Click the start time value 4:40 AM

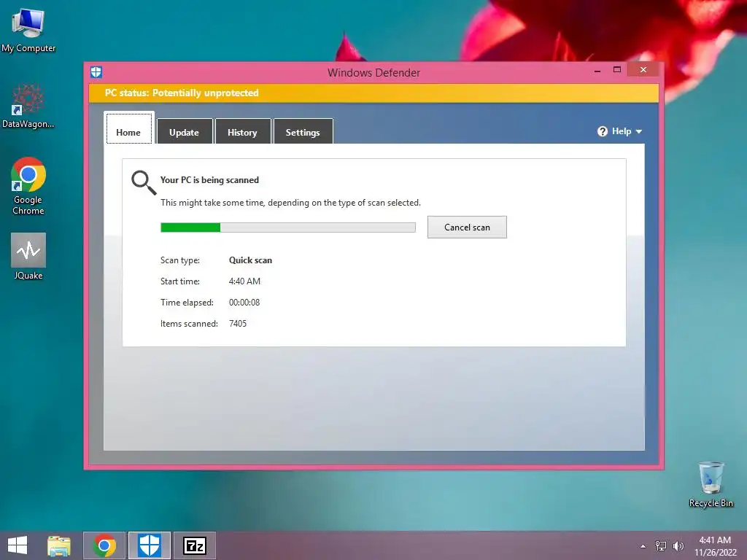click(x=244, y=281)
